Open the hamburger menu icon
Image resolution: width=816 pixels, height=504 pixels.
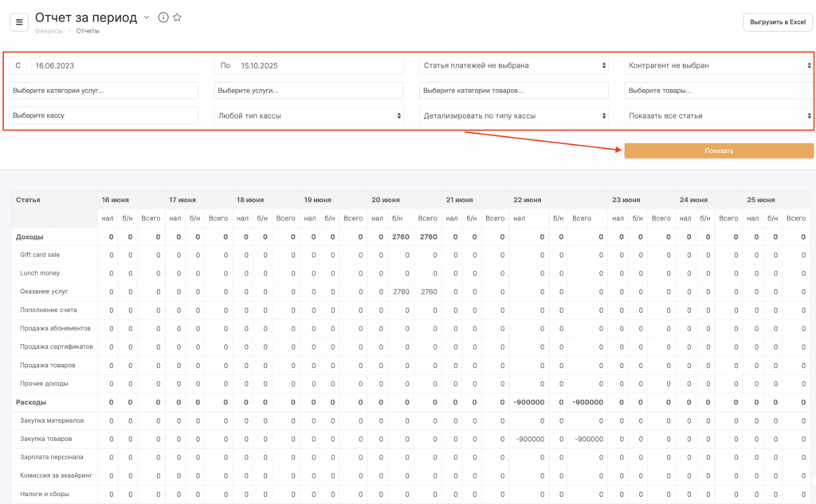[20, 21]
